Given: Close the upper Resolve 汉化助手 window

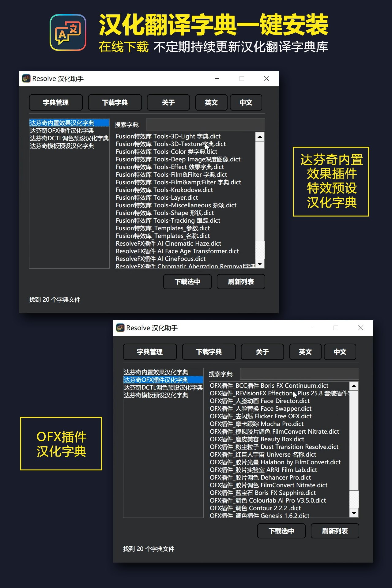Looking at the screenshot, I should tap(267, 79).
